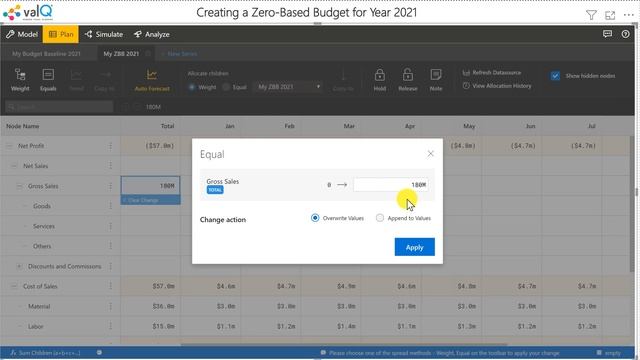This screenshot has height=360, width=640.
Task: Open the My ZBB 2021 series dropdown
Action: tap(288, 87)
